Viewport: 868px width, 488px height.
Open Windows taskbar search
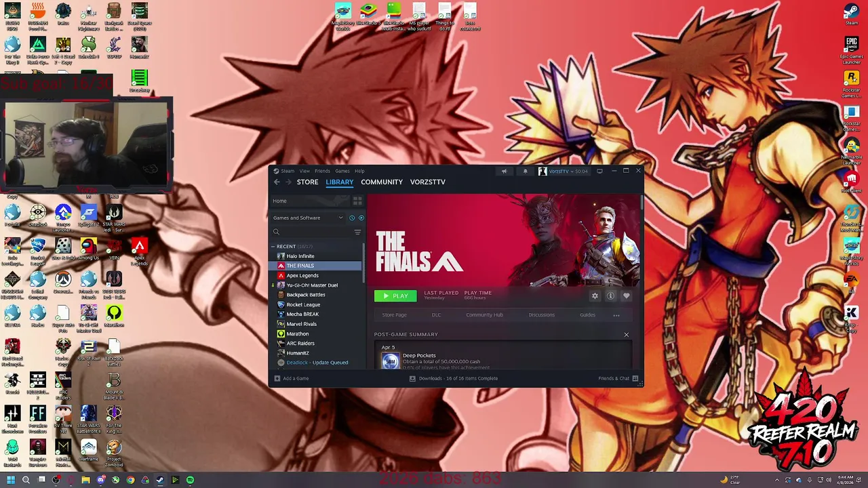tap(26, 480)
